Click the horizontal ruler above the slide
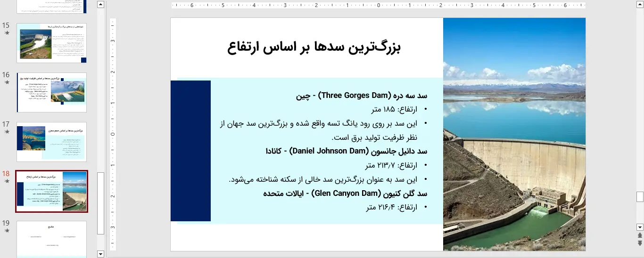Screen dimensions: 644x258 tap(379, 6)
